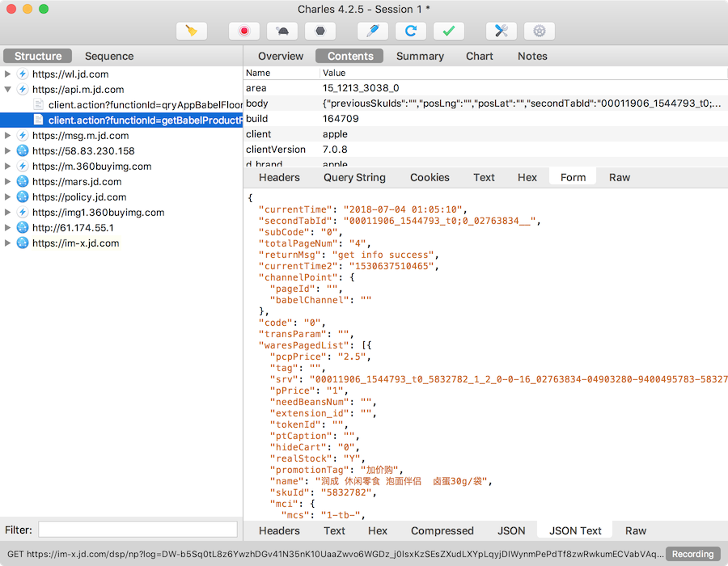Expand the https://58.83.230.158 host
This screenshot has width=728, height=566.
7,150
